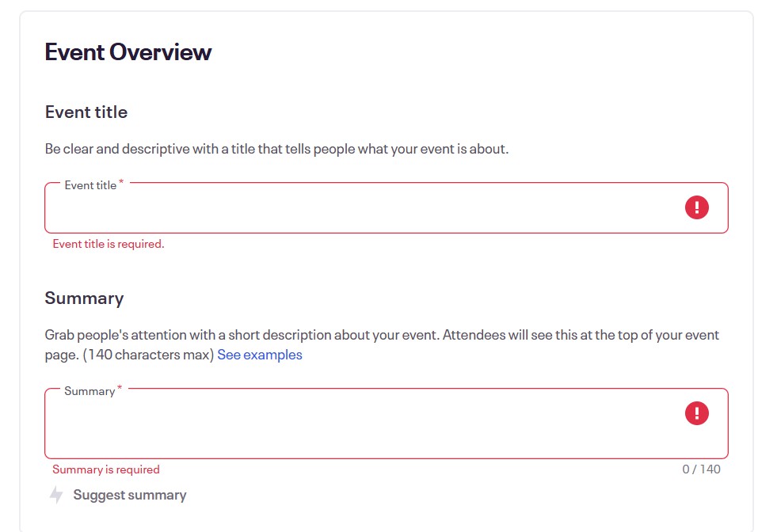Screen dimensions: 758x532
Task: Click the Suggest summary button text
Action: 130,495
